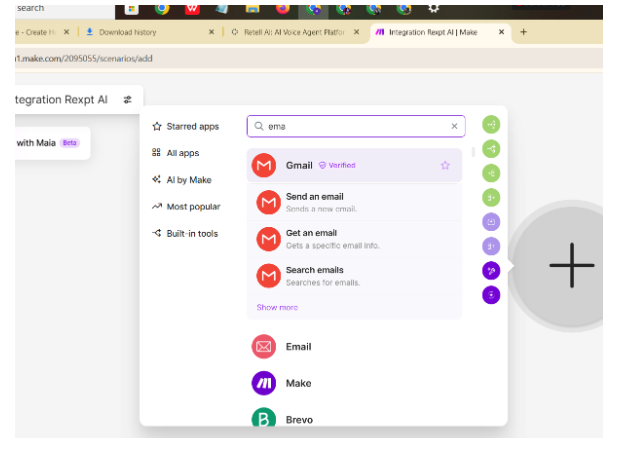The height and width of the screenshot is (463, 621).
Task: Click the search field containing "ema"
Action: coord(356,126)
